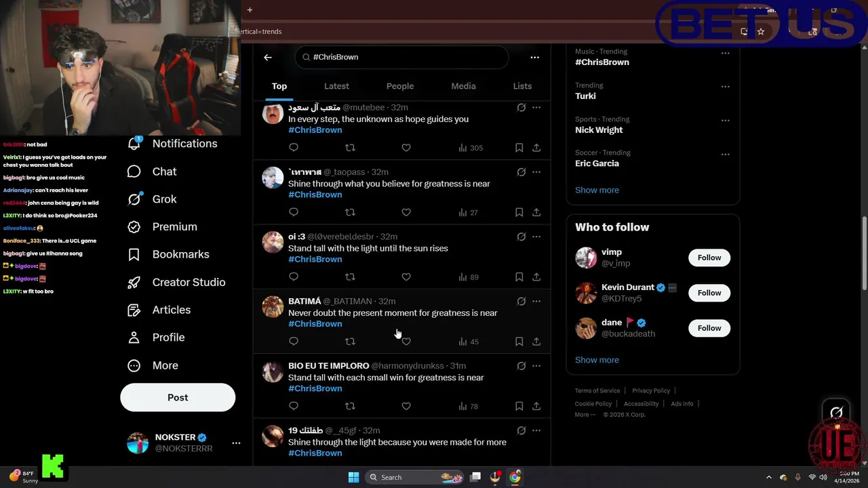The image size is (868, 488).
Task: View analytics for the 78-view post
Action: pyautogui.click(x=469, y=406)
